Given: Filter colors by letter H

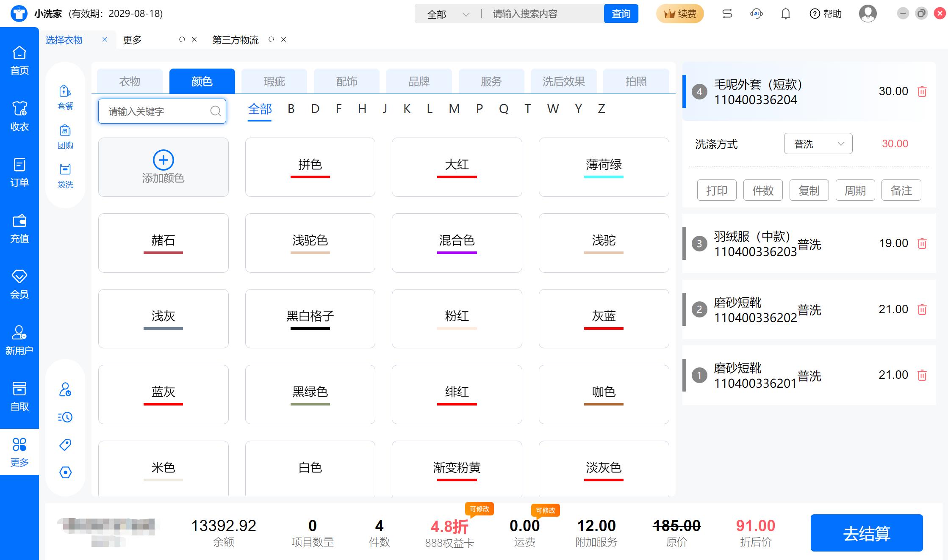Looking at the screenshot, I should coord(362,109).
